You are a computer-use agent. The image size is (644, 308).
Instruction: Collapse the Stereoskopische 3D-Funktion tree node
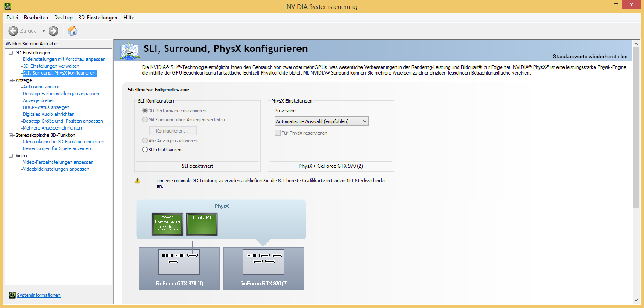click(11, 135)
